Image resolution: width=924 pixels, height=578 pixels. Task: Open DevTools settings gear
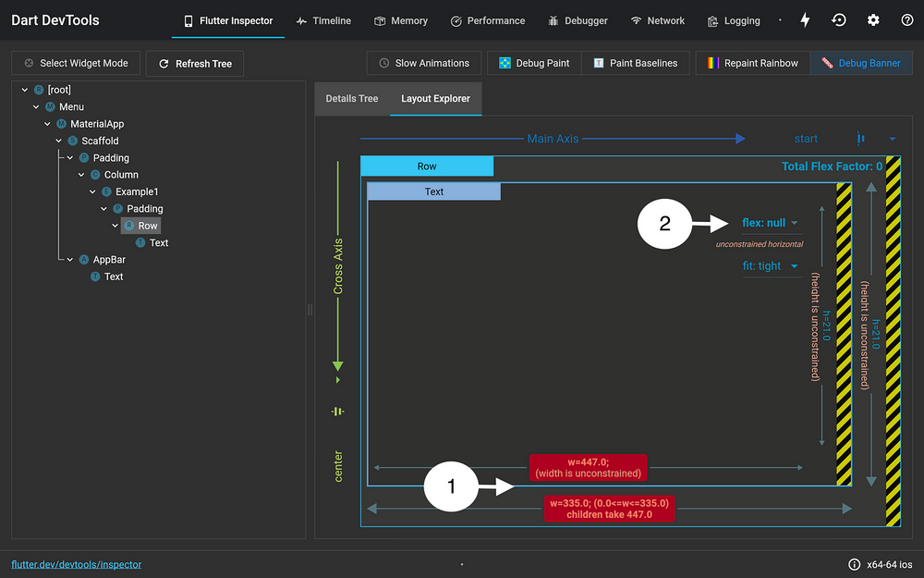point(873,19)
